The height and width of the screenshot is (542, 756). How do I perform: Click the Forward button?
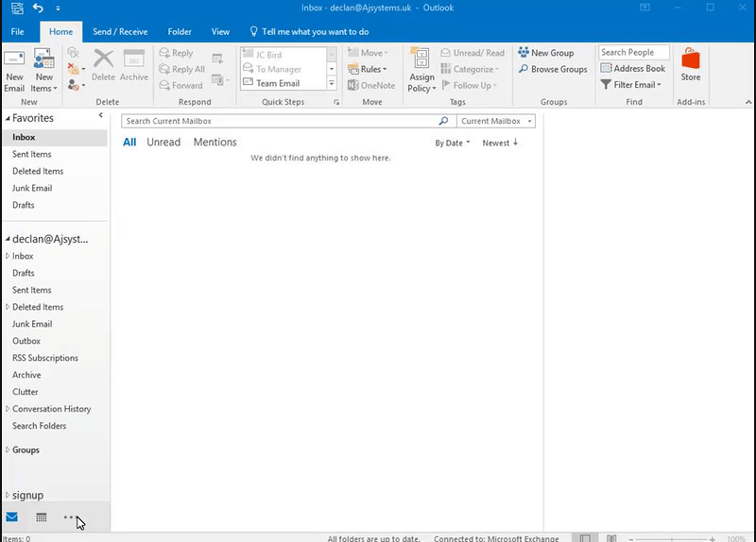click(x=180, y=85)
